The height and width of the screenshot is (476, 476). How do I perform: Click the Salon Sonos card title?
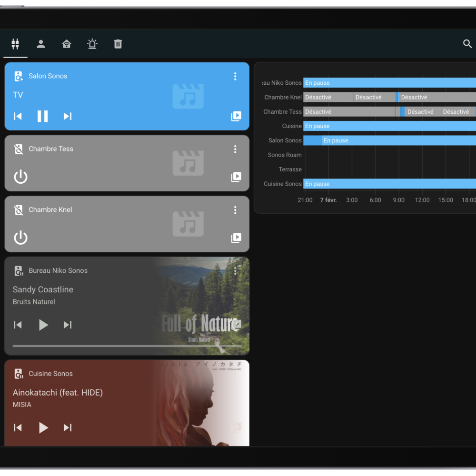48,76
